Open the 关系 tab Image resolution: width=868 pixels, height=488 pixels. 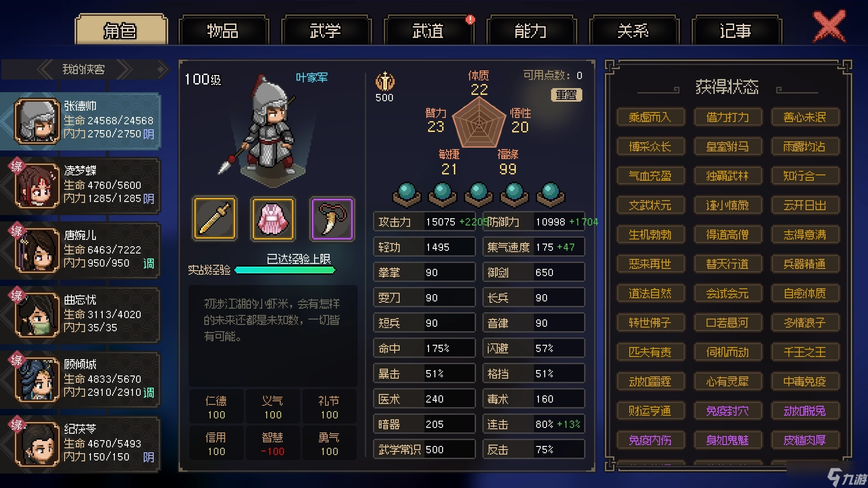[633, 31]
